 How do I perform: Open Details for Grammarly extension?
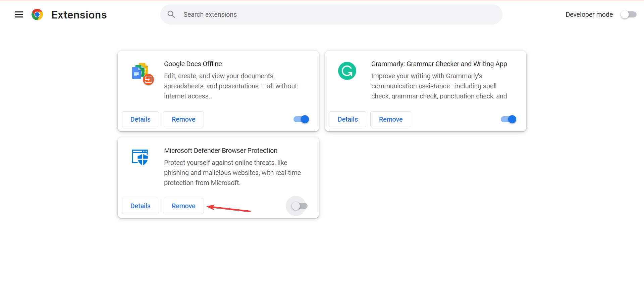pyautogui.click(x=347, y=119)
